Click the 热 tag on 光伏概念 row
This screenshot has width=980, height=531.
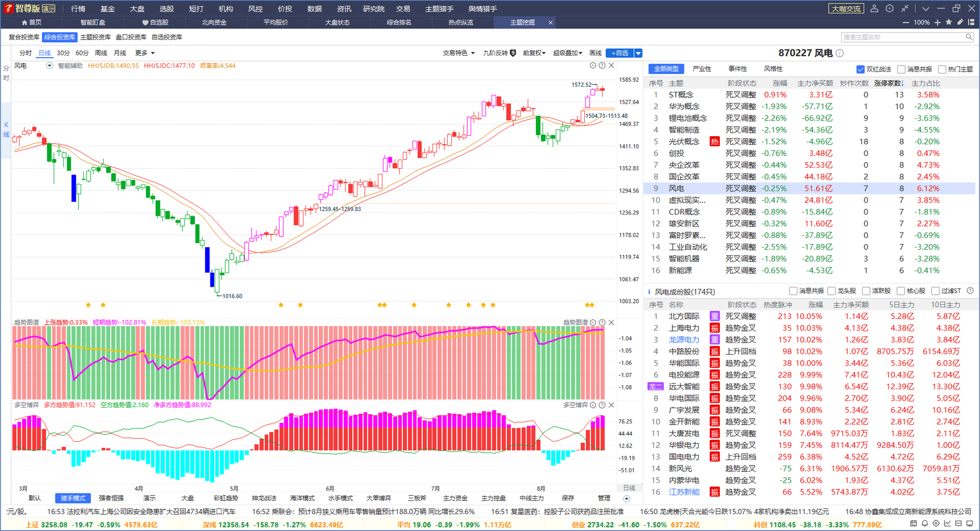point(714,141)
